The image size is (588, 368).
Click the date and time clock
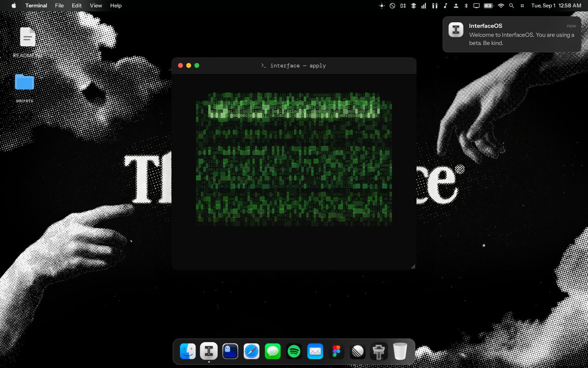click(x=556, y=6)
